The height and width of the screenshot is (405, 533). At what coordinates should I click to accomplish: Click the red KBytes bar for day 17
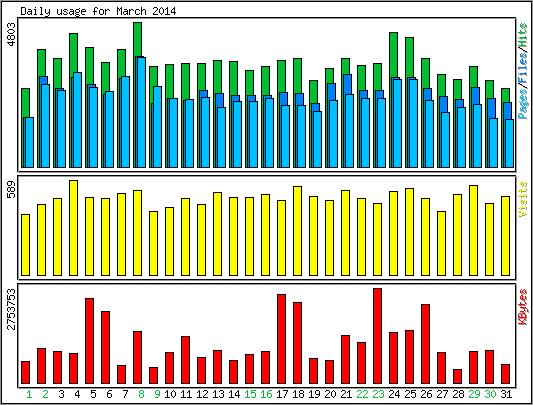281,339
